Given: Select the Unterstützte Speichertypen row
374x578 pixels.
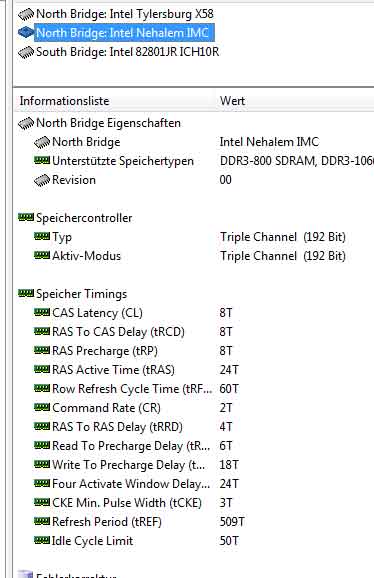Looking at the screenshot, I should (x=194, y=161).
